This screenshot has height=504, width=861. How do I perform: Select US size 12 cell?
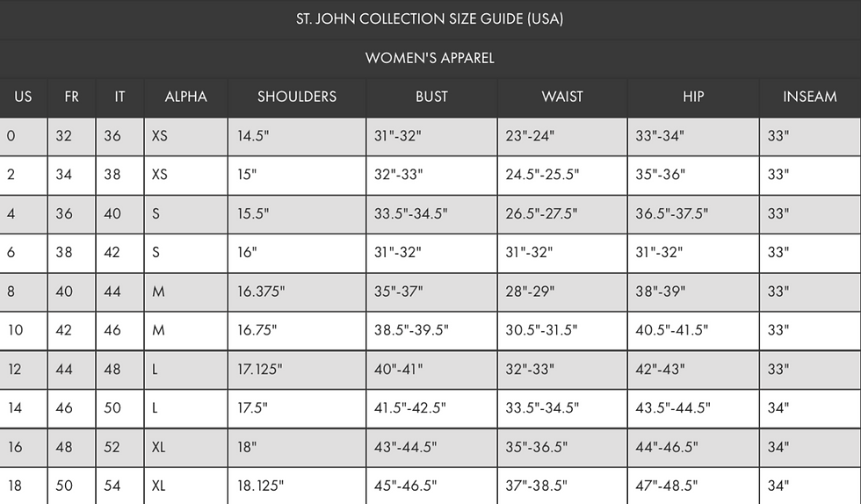pyautogui.click(x=23, y=370)
